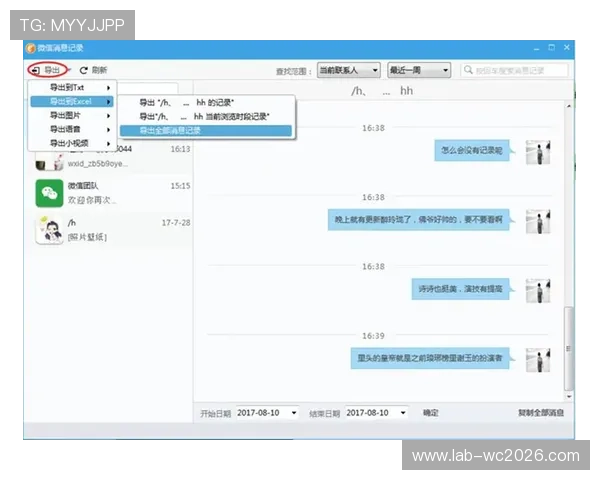Screen dimensions: 600x480
Task: Click the chat scrollbar down arrow
Action: click(x=569, y=397)
